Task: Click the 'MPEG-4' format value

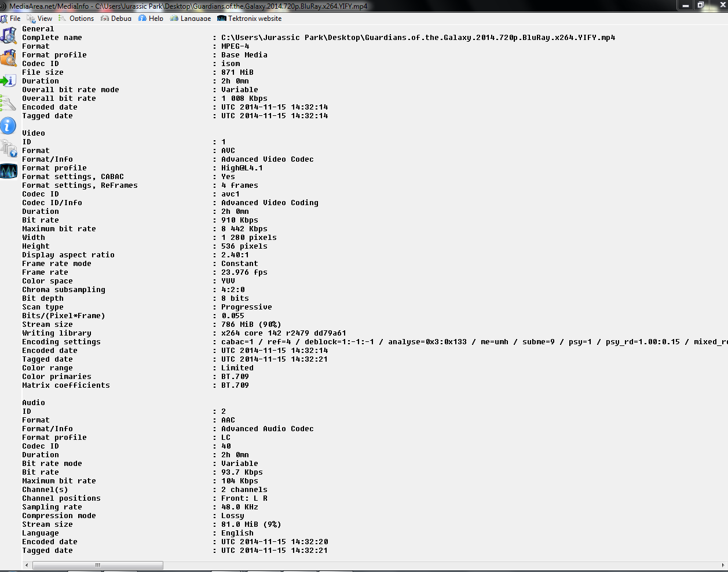Action: [235, 46]
